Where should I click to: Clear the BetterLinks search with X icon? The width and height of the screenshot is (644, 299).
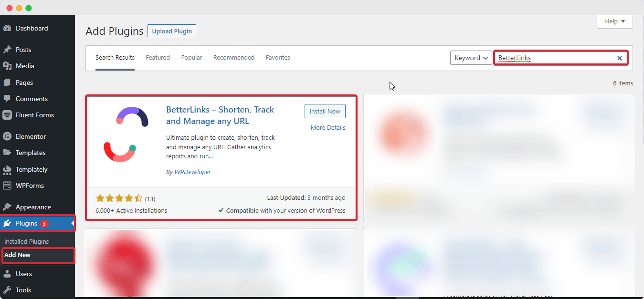[x=620, y=58]
